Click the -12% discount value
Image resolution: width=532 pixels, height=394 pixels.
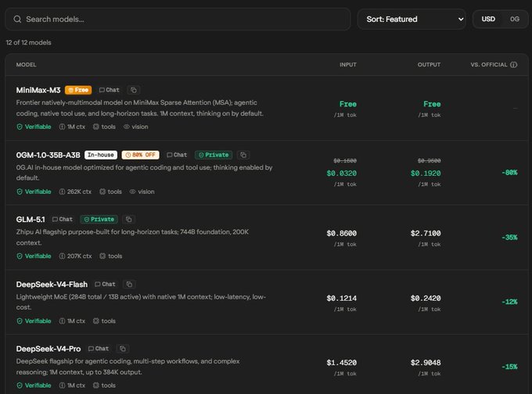click(x=509, y=302)
